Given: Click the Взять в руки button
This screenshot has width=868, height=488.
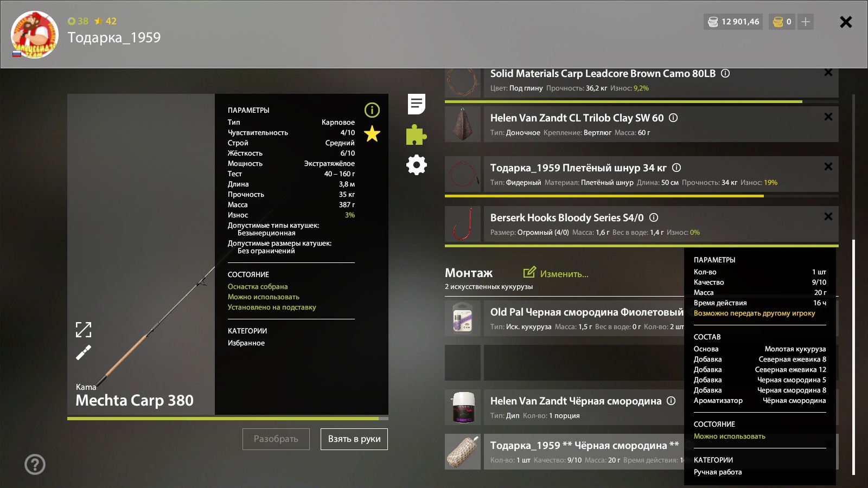Looking at the screenshot, I should click(354, 439).
